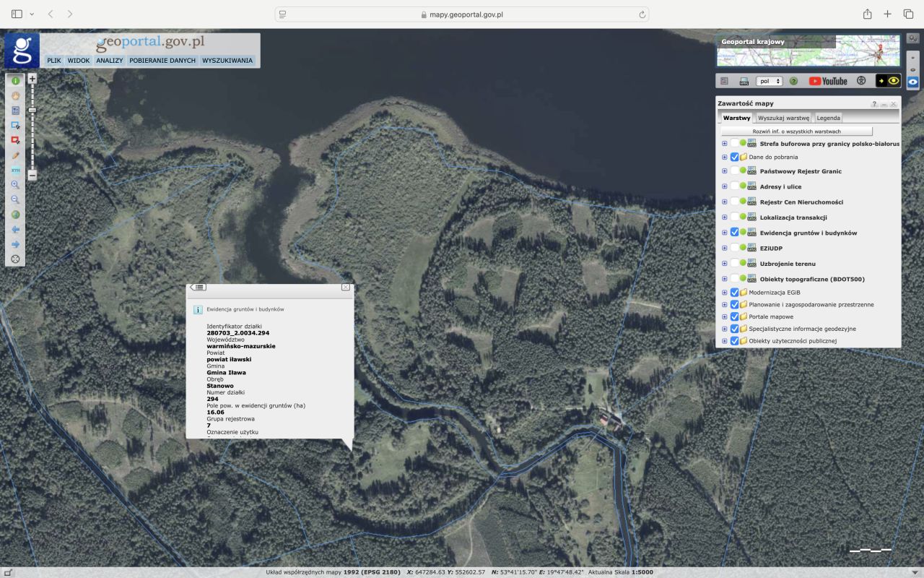Open the YouTube channel icon
The width and height of the screenshot is (924, 578).
(828, 81)
